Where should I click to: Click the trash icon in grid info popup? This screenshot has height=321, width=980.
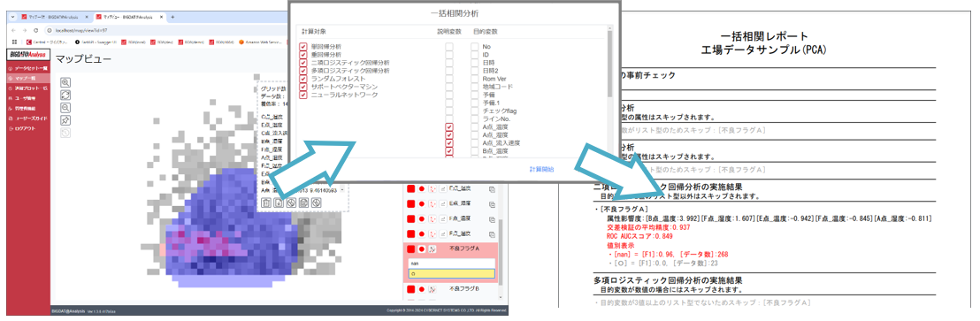pos(266,203)
